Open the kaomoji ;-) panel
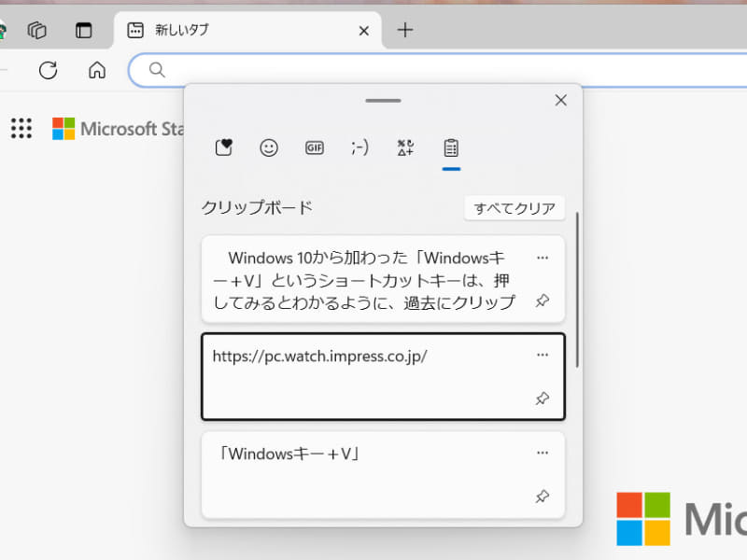The width and height of the screenshot is (747, 560). [x=359, y=147]
